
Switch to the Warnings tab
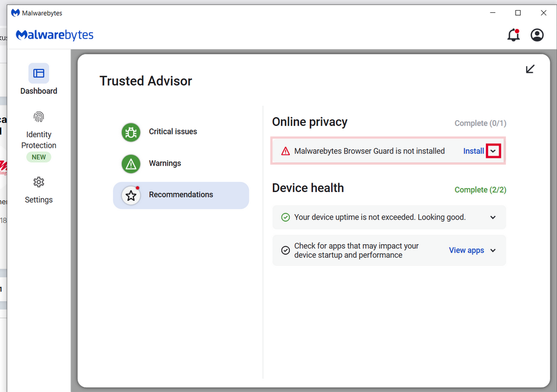click(x=181, y=164)
